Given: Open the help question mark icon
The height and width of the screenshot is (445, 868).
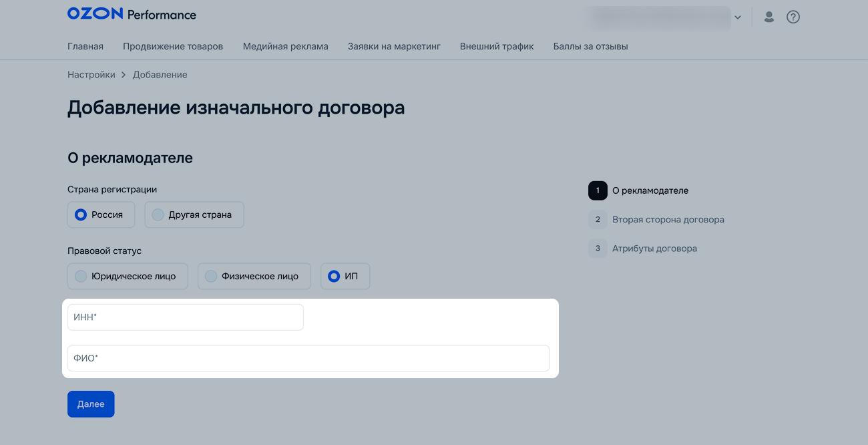Looking at the screenshot, I should pyautogui.click(x=793, y=17).
